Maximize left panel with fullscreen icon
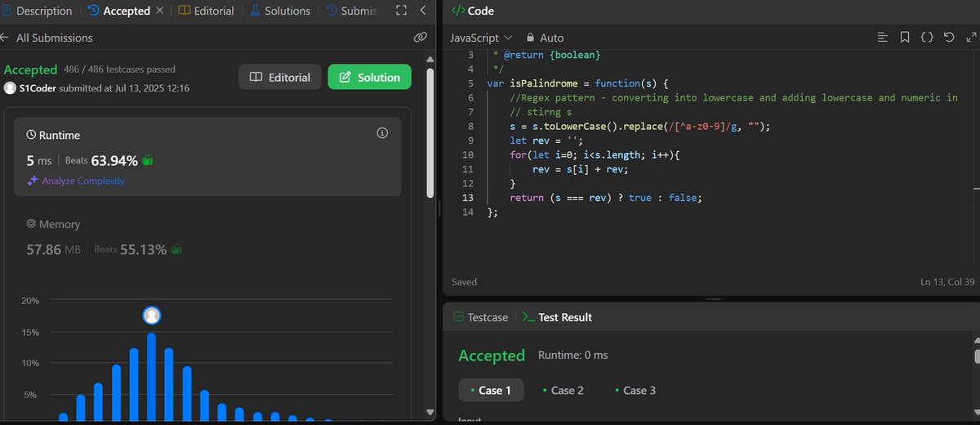 point(399,11)
